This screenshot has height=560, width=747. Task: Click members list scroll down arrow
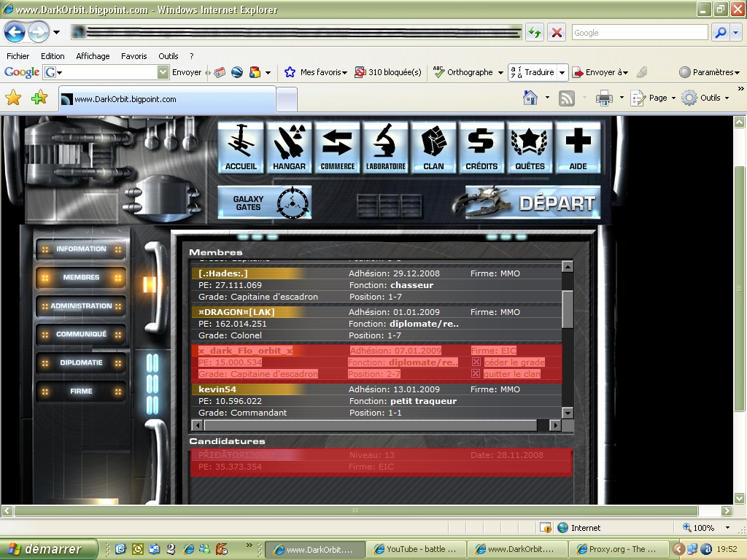[x=568, y=413]
